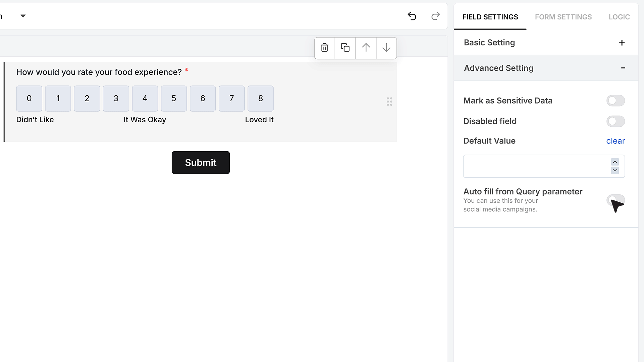Switch to the Form Settings tab
Image resolution: width=644 pixels, height=362 pixels.
[x=563, y=17]
